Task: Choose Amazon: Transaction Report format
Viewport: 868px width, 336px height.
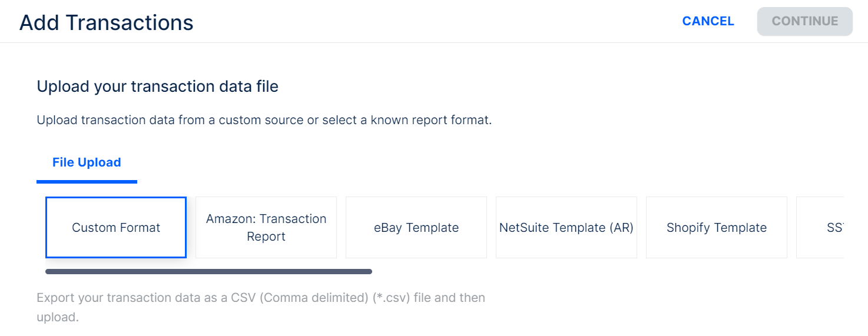Action: coord(266,228)
